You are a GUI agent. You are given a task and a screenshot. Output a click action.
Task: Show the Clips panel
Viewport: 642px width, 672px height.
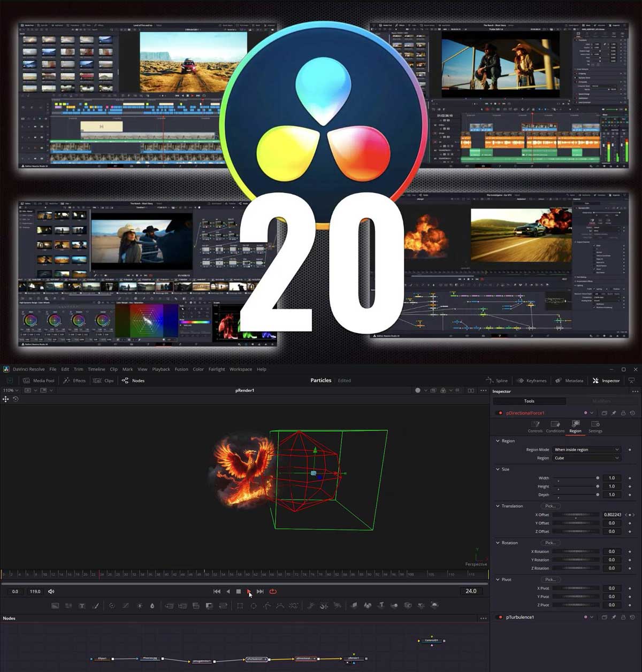coord(104,381)
